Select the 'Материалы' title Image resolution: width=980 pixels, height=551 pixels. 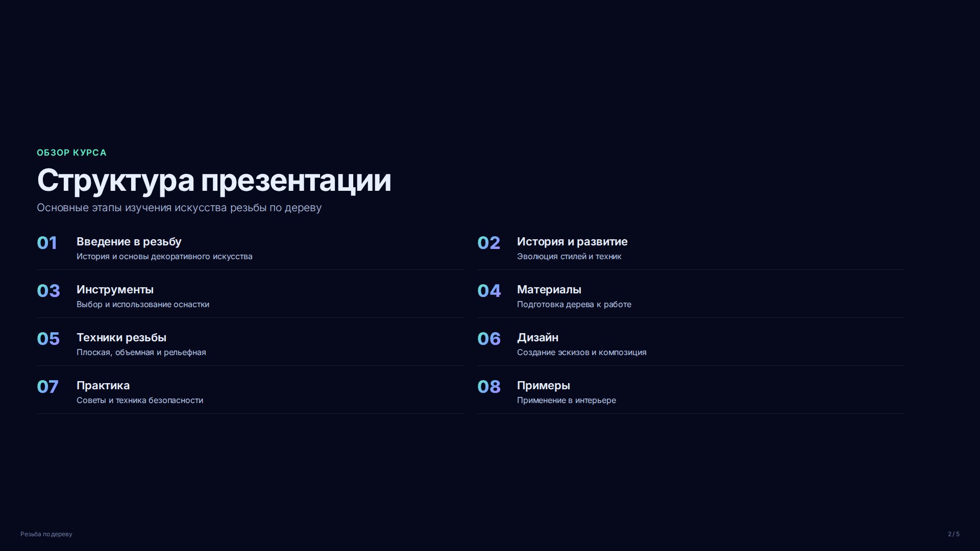coord(549,290)
